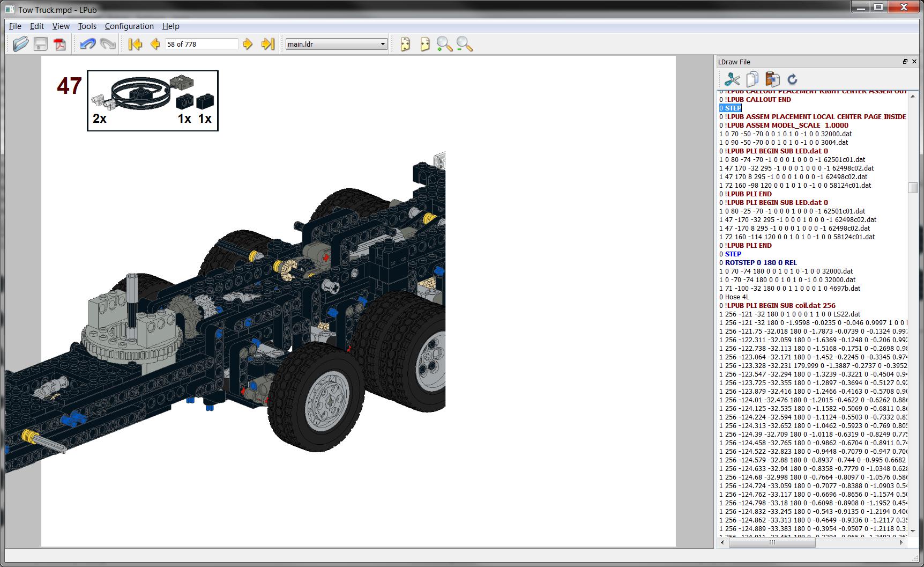Click the blue Undo arrow
Viewport: 924px width, 567px height.
pyautogui.click(x=87, y=44)
